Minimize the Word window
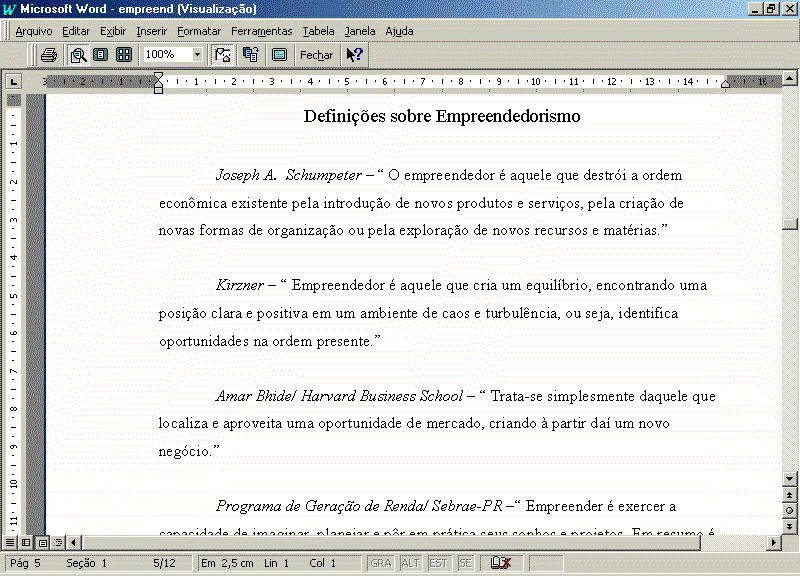This screenshot has height=576, width=800. (756, 9)
